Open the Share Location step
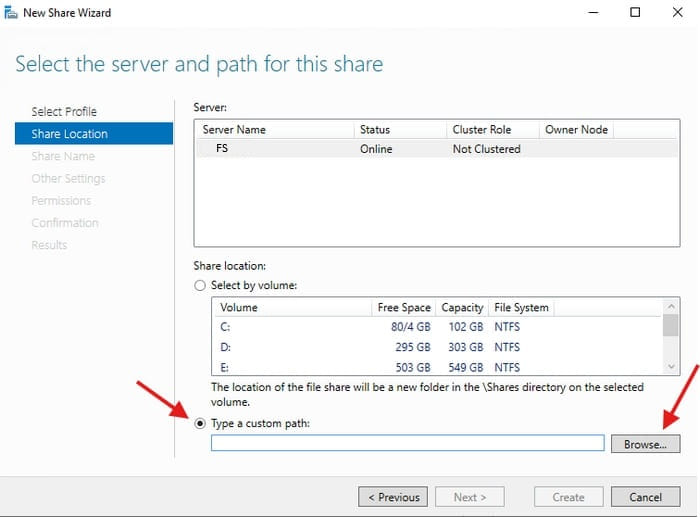Image resolution: width=700 pixels, height=517 pixels. [94, 133]
